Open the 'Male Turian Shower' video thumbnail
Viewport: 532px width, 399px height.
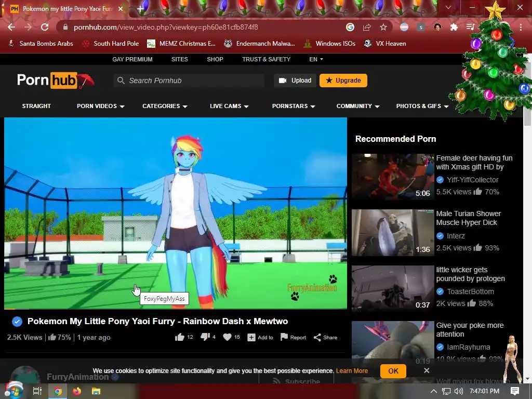pos(393,232)
